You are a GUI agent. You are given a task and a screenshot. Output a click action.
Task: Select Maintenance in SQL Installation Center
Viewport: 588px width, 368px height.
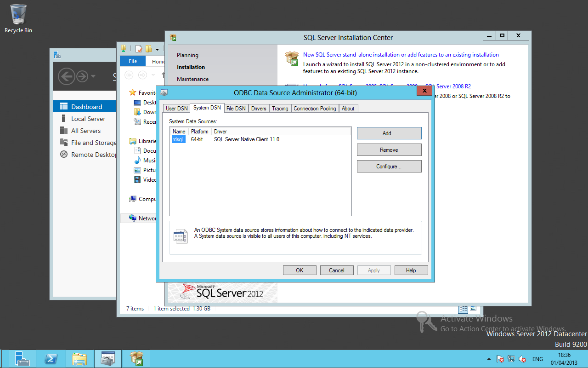tap(192, 79)
